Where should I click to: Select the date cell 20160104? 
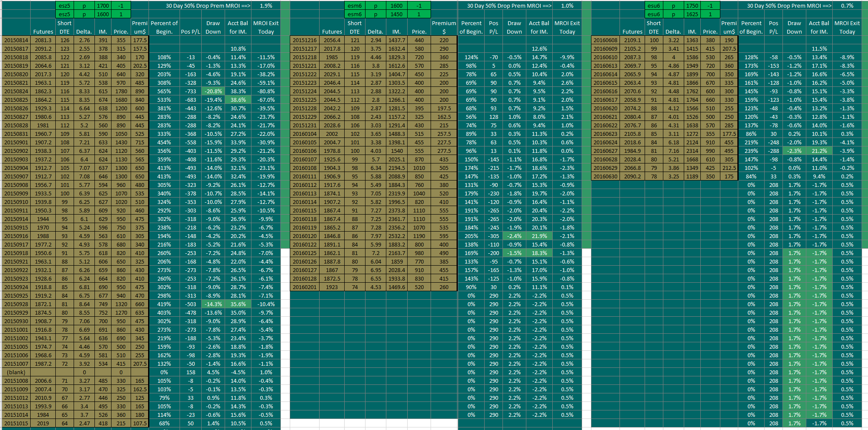coord(305,134)
